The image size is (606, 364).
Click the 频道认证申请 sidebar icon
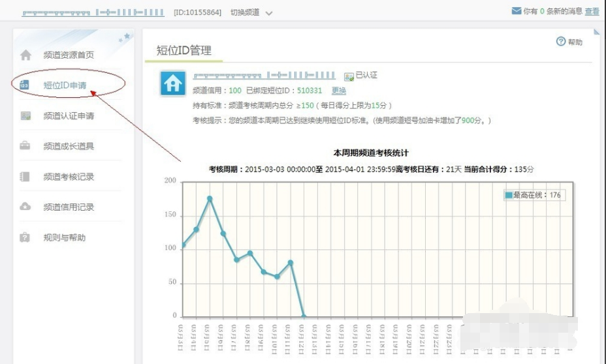pos(25,115)
